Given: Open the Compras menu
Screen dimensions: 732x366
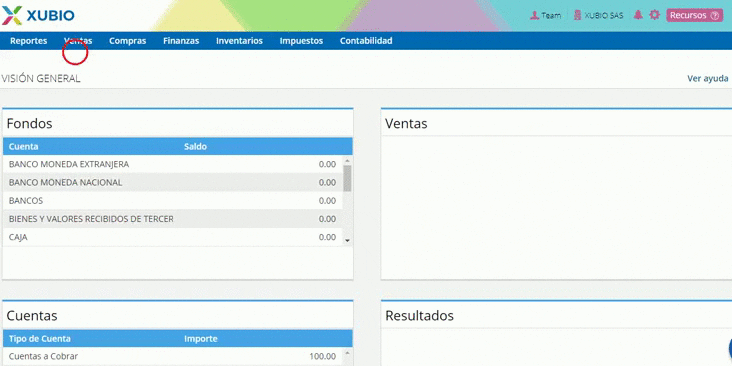Looking at the screenshot, I should click(127, 41).
